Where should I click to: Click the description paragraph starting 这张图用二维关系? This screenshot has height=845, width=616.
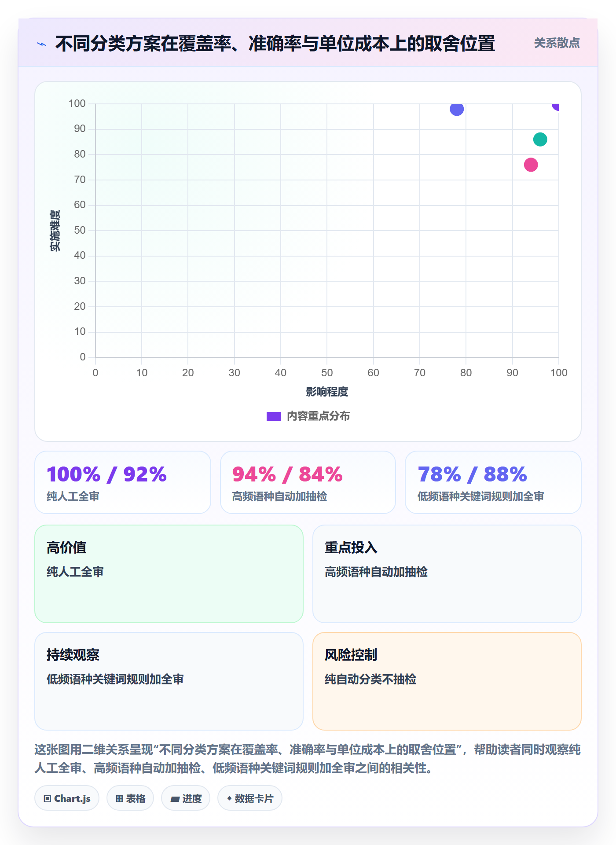[x=308, y=759]
